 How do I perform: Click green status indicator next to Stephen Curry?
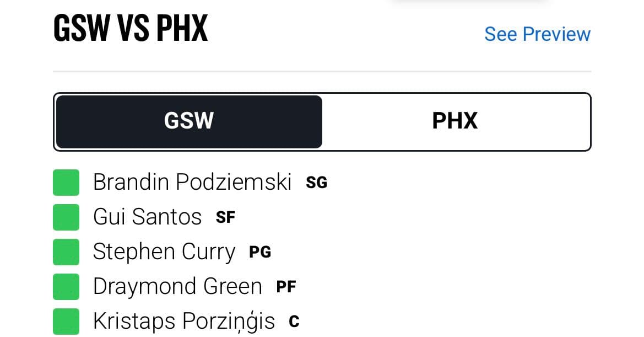click(66, 252)
